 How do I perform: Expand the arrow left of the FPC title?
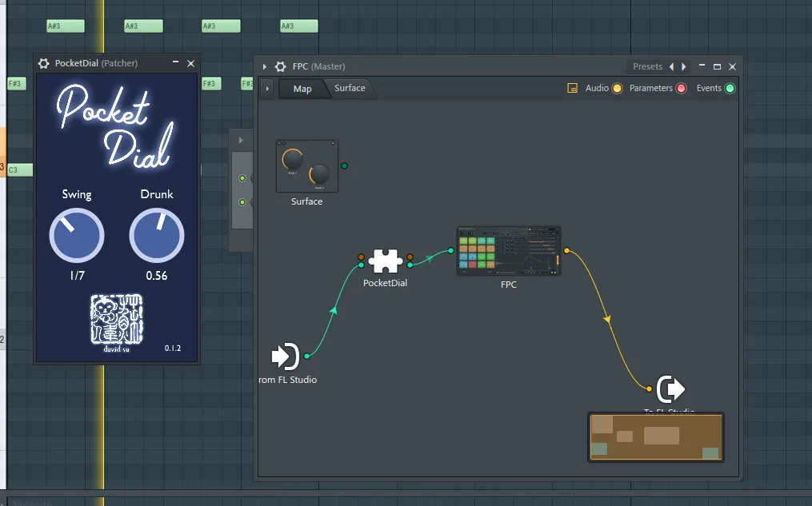click(x=265, y=66)
